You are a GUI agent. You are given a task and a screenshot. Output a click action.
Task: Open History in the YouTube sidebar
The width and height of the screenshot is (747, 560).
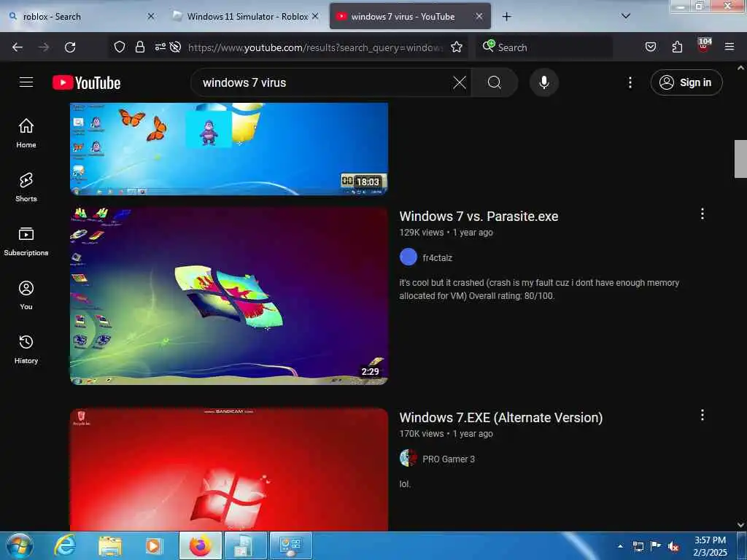[x=26, y=349]
